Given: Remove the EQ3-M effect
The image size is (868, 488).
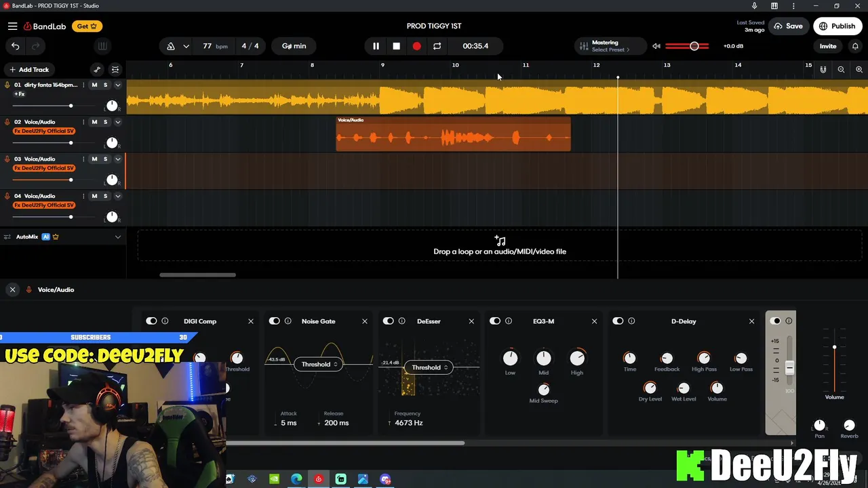Looking at the screenshot, I should click(594, 321).
